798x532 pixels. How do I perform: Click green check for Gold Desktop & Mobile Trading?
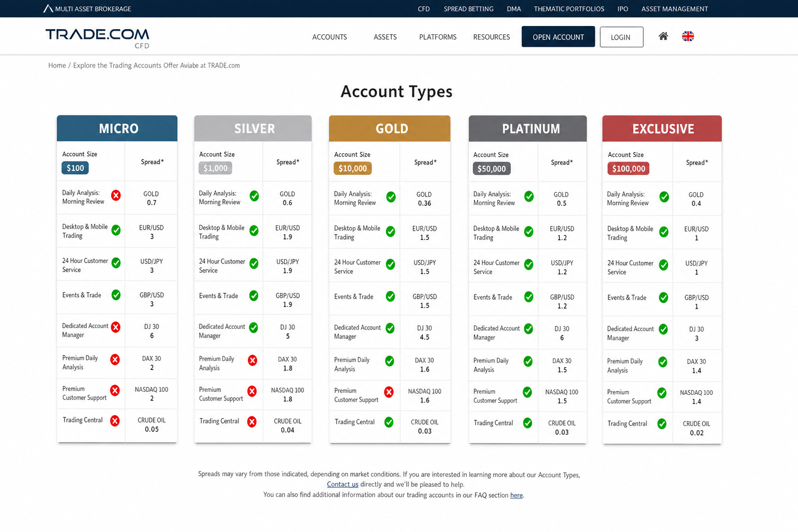(x=390, y=231)
